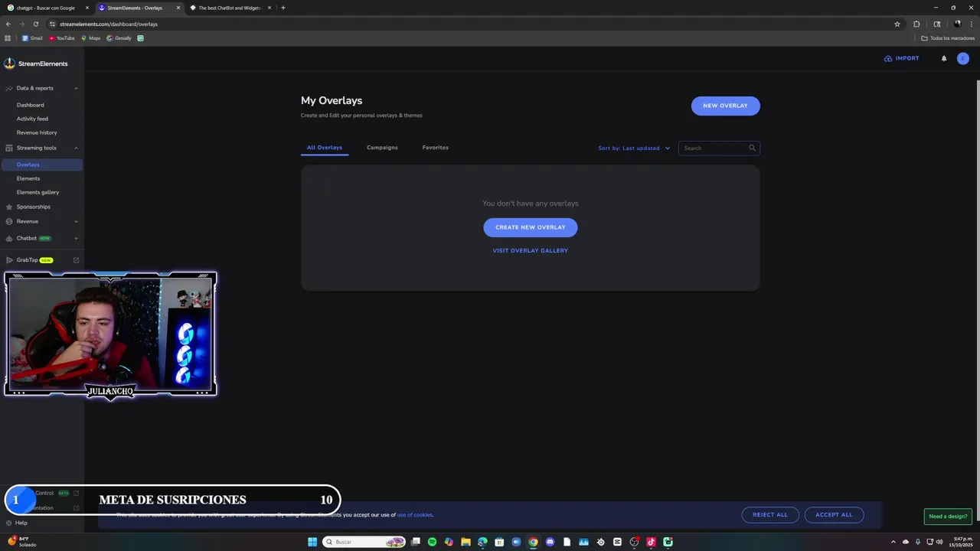Open the notifications bell
This screenshot has width=980, height=551.
tap(944, 58)
